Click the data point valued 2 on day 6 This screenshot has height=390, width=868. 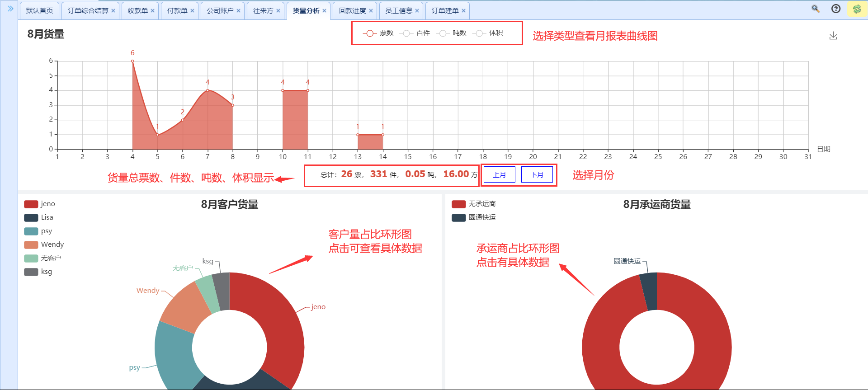click(x=183, y=120)
